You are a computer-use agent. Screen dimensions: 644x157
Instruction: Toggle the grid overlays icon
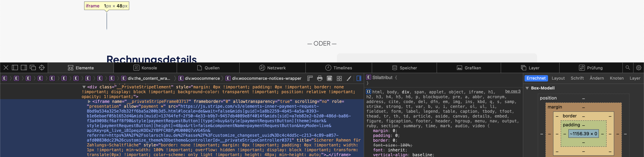[x=339, y=78]
